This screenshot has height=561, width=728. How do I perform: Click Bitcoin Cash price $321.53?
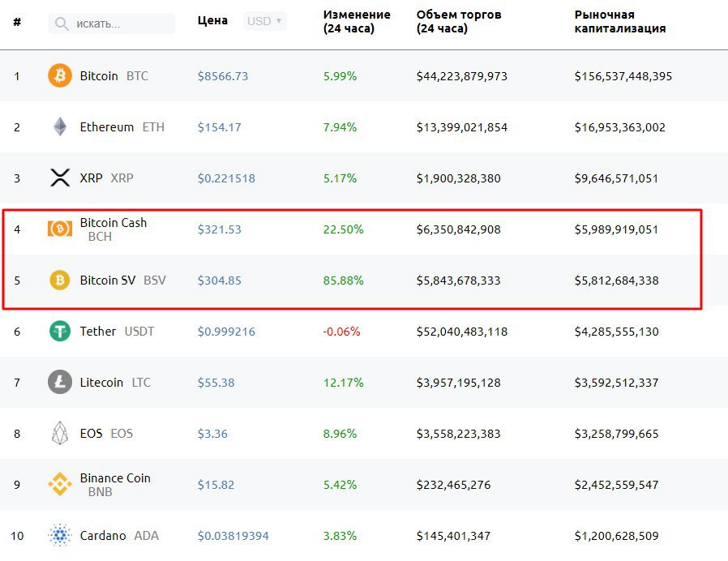point(219,229)
